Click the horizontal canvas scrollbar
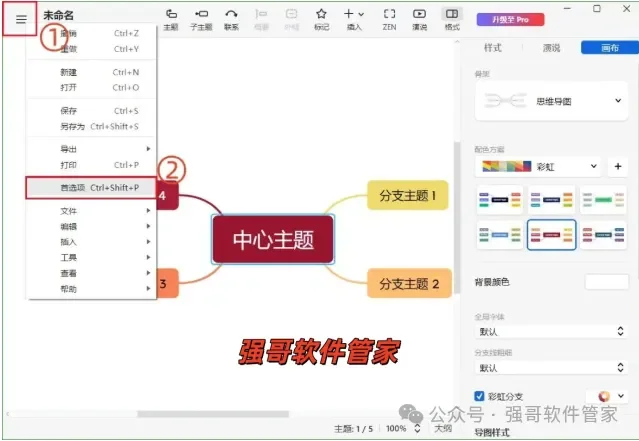The height and width of the screenshot is (441, 639). tap(213, 414)
